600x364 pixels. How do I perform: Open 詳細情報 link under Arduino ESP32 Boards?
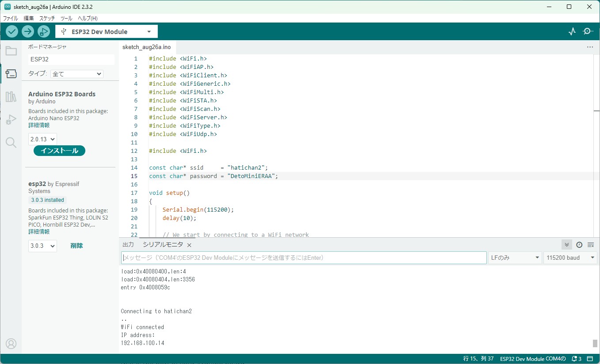[x=39, y=125]
